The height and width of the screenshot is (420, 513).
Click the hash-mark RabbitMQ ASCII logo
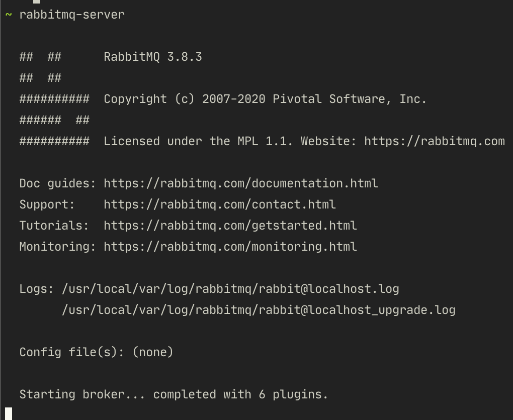coord(54,99)
